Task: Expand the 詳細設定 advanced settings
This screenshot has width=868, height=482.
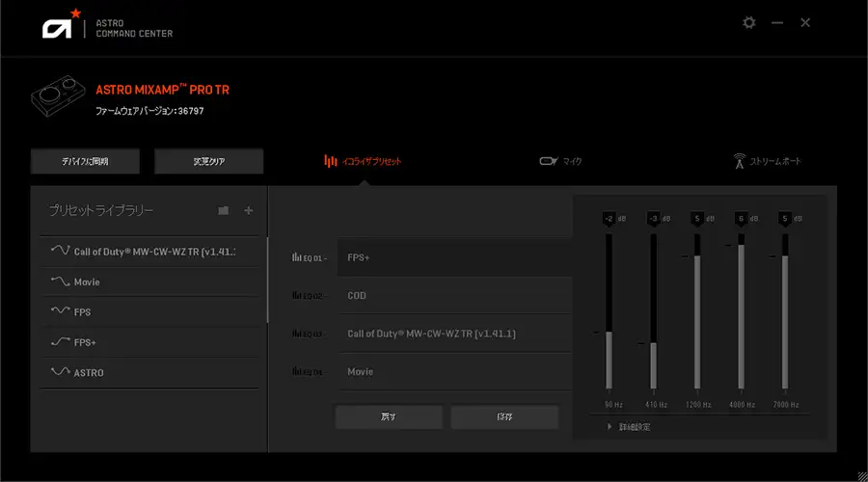Action: [629, 427]
